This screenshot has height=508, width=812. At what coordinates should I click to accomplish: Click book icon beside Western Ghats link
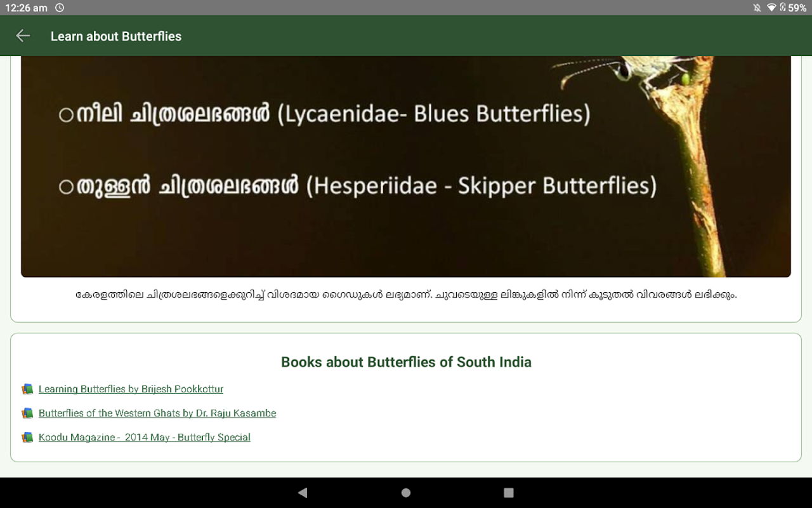(27, 413)
